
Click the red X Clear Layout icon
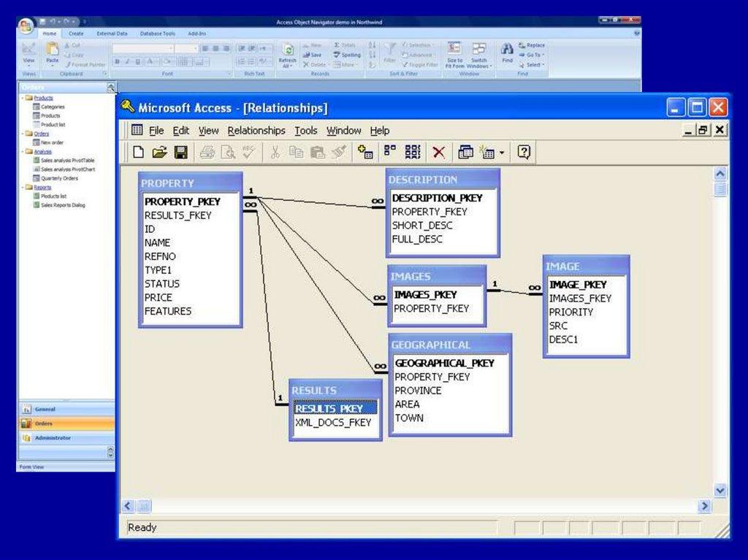[438, 152]
